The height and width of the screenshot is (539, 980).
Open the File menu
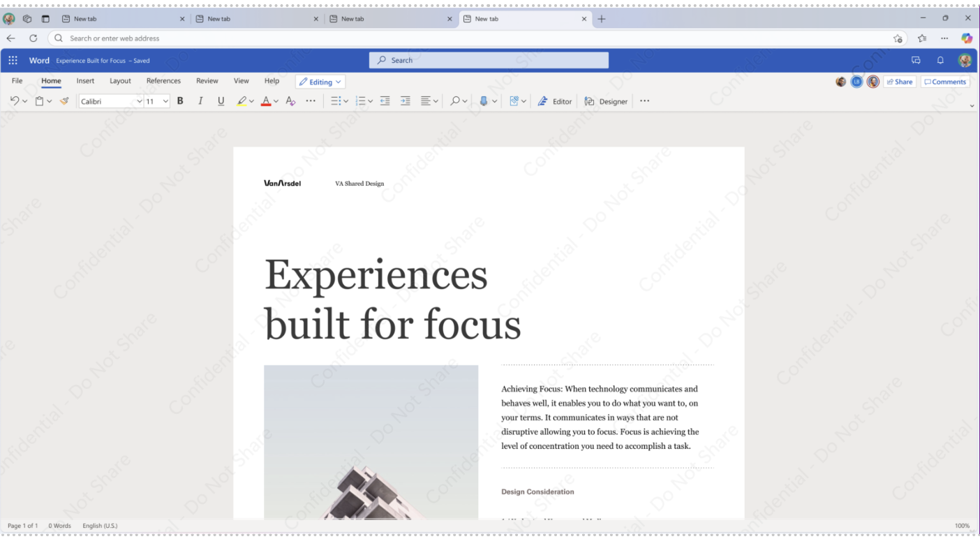[17, 81]
